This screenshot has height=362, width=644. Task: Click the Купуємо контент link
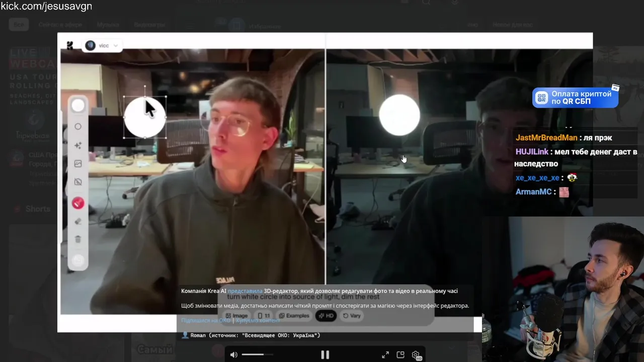pyautogui.click(x=258, y=320)
